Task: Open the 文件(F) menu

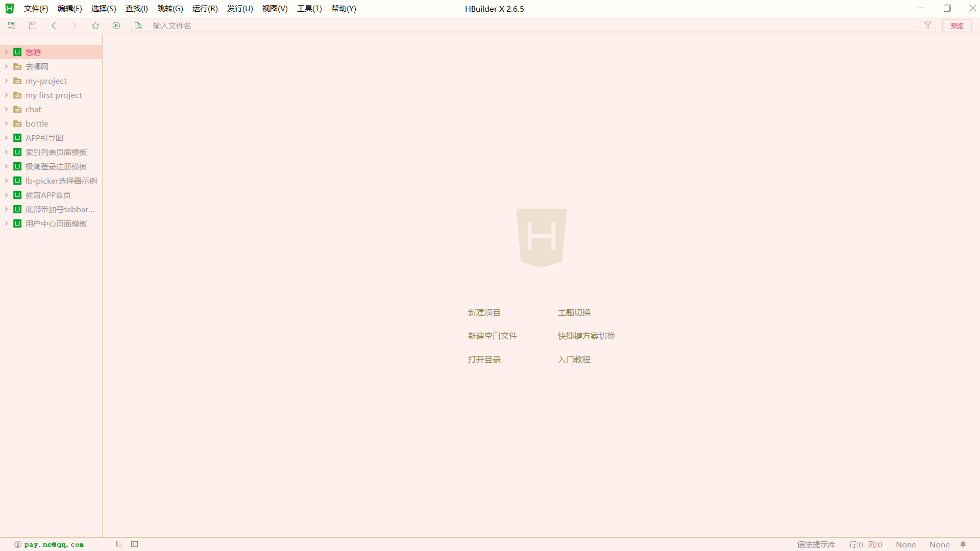Action: (x=36, y=9)
